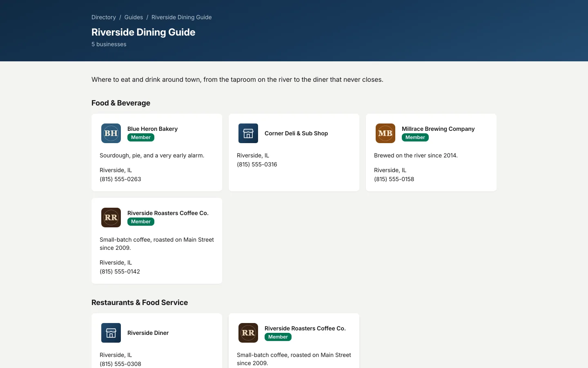Click phone number (815) 555-0263
This screenshot has width=588, height=368.
coord(120,179)
